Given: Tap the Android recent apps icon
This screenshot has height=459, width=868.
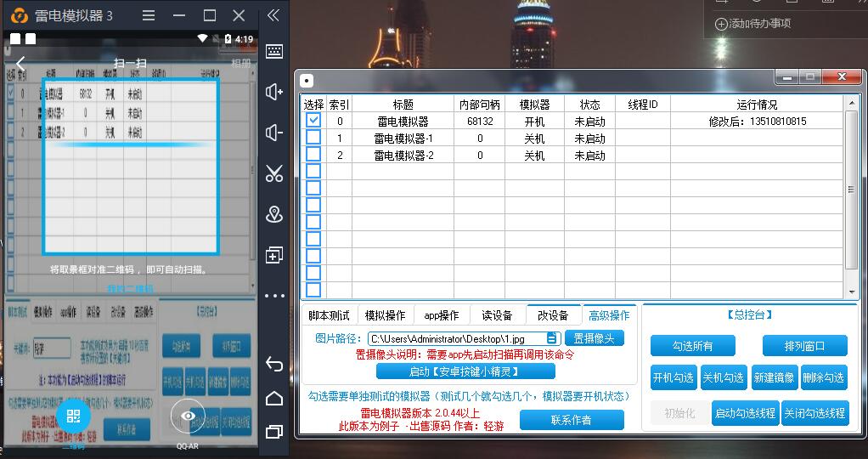Looking at the screenshot, I should (274, 431).
